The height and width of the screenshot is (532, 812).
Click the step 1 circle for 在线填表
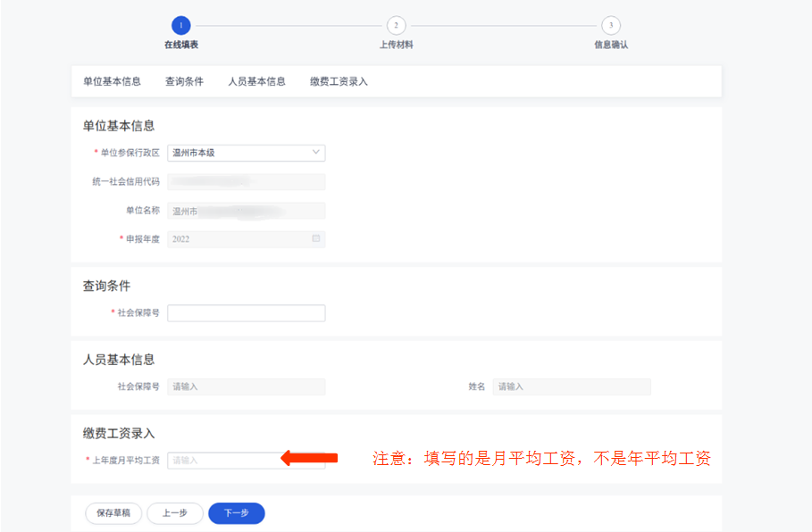point(181,26)
